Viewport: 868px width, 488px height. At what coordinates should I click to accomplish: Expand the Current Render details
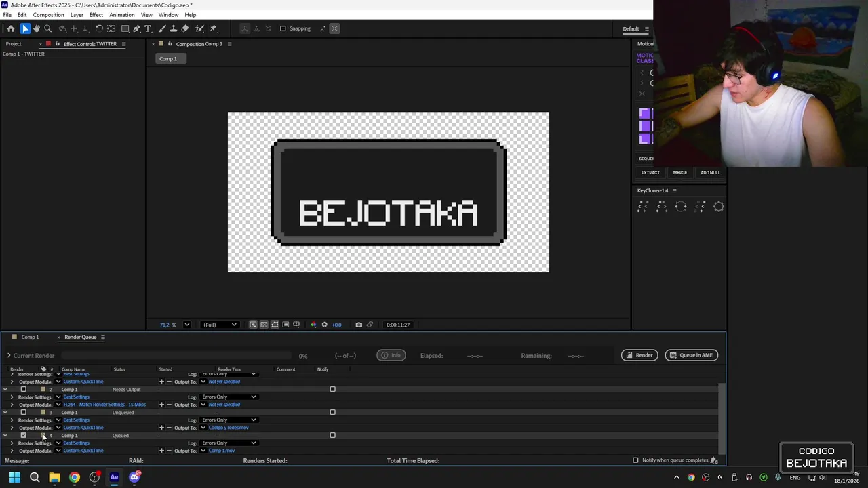tap(9, 355)
